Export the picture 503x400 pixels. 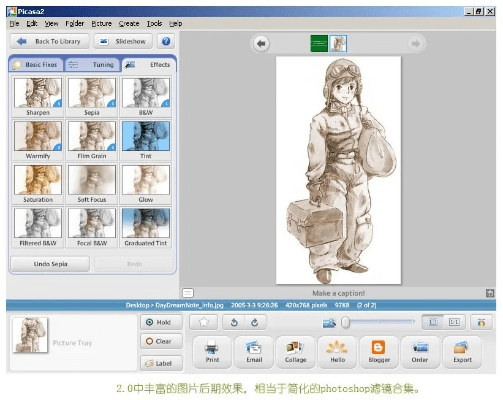pyautogui.click(x=462, y=352)
